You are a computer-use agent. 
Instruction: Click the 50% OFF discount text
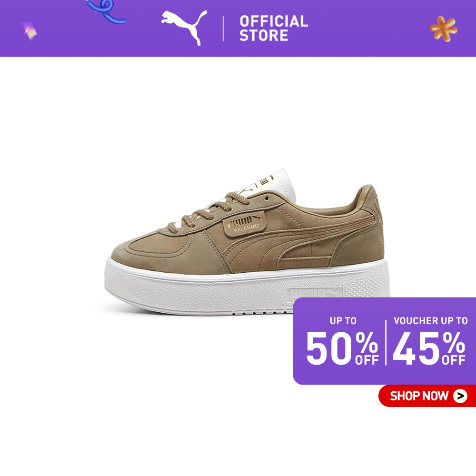[342, 348]
